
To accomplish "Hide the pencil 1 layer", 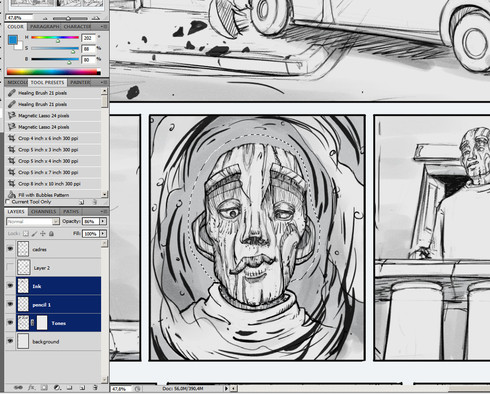I will pyautogui.click(x=10, y=304).
